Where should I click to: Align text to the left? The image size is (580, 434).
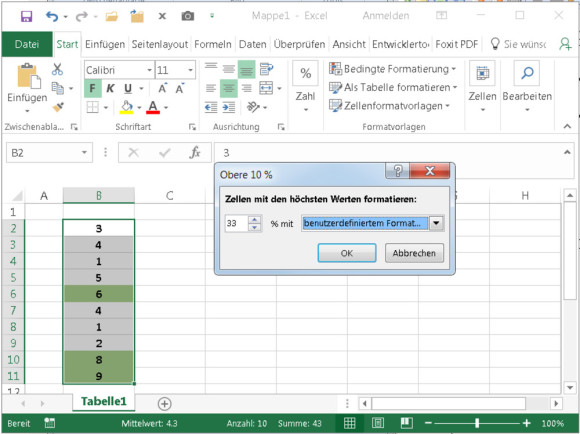[x=211, y=88]
